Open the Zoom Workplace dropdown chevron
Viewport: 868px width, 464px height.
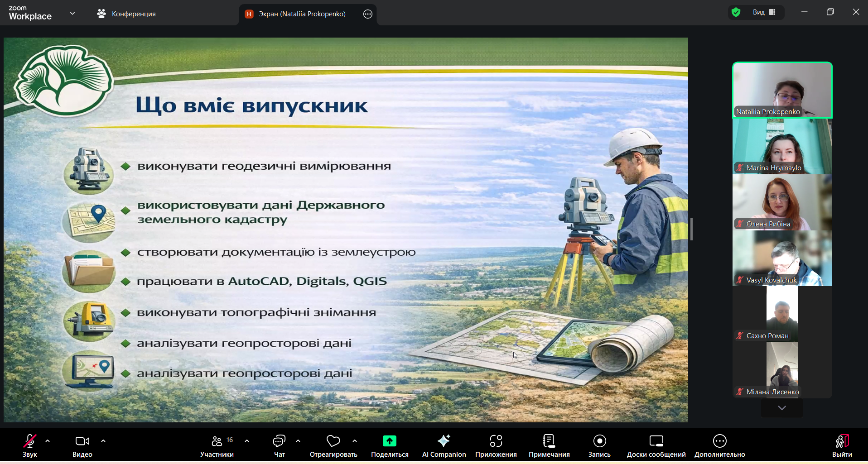click(72, 14)
